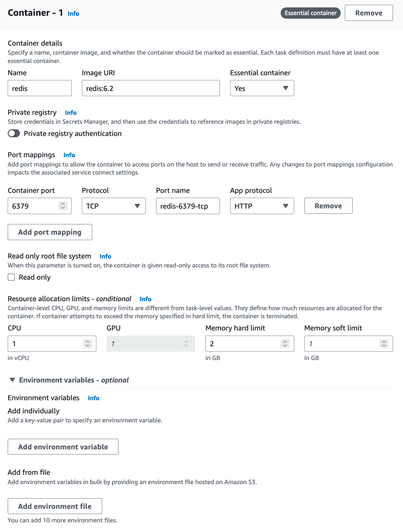Collapse the Environment variables optional section
Screen dimensions: 403x532
click(13, 380)
